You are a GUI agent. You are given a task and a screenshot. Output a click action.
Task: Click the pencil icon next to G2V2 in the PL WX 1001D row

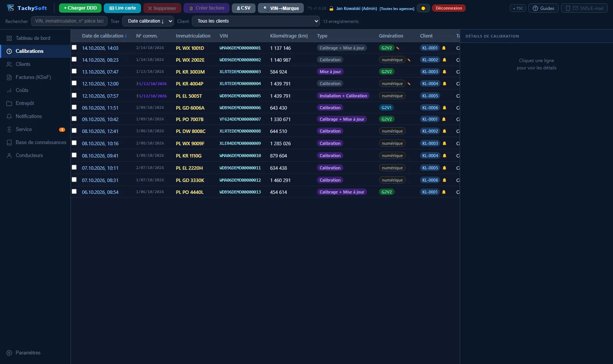click(x=398, y=48)
